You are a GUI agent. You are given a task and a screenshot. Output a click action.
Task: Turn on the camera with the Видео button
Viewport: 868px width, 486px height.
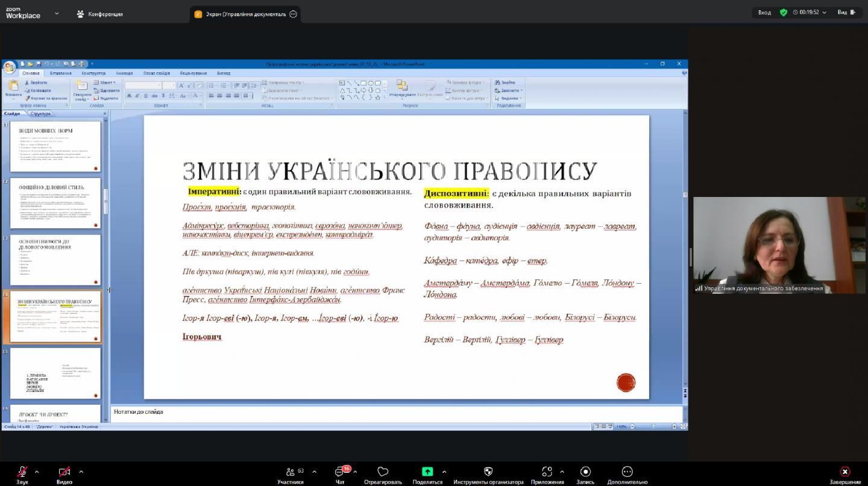(64, 472)
